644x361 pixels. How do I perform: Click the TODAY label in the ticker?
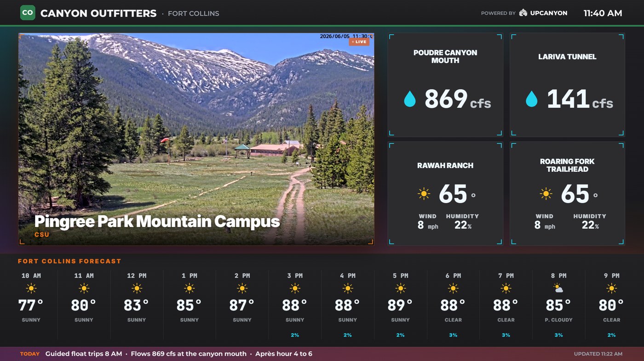(30, 354)
